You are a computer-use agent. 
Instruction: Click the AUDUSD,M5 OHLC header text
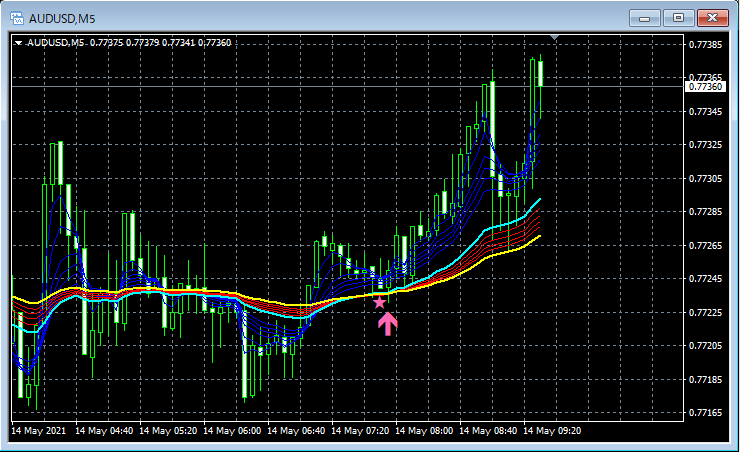pos(129,43)
